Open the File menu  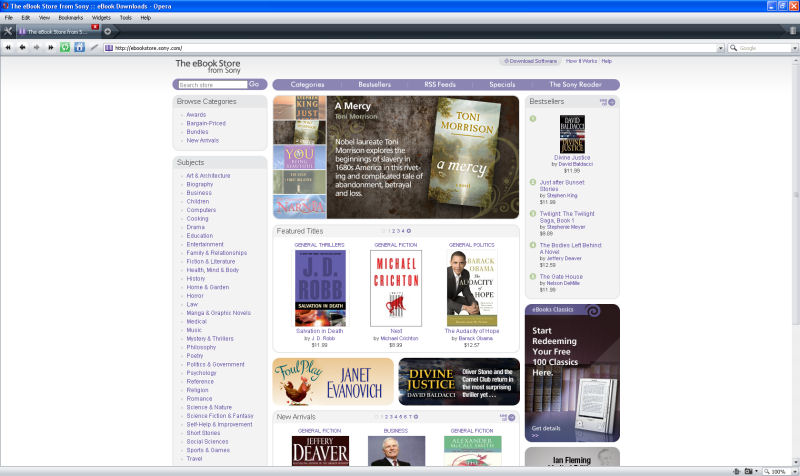[9, 17]
